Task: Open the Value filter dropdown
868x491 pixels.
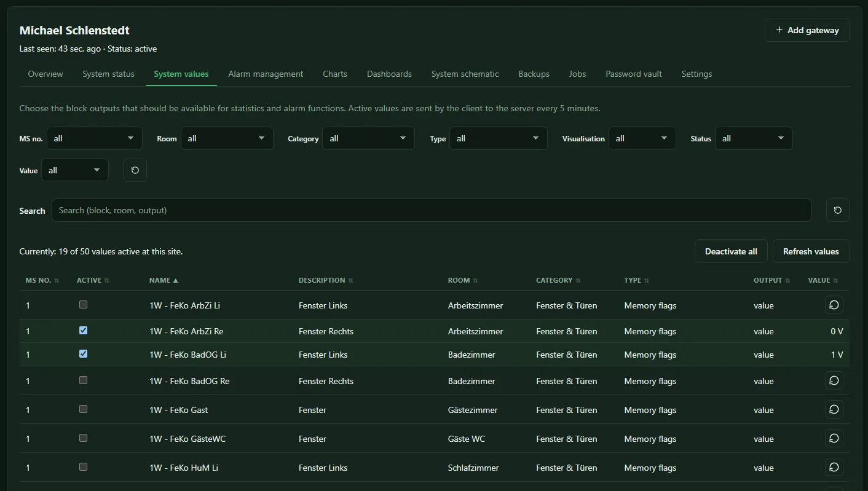Action: (x=75, y=170)
